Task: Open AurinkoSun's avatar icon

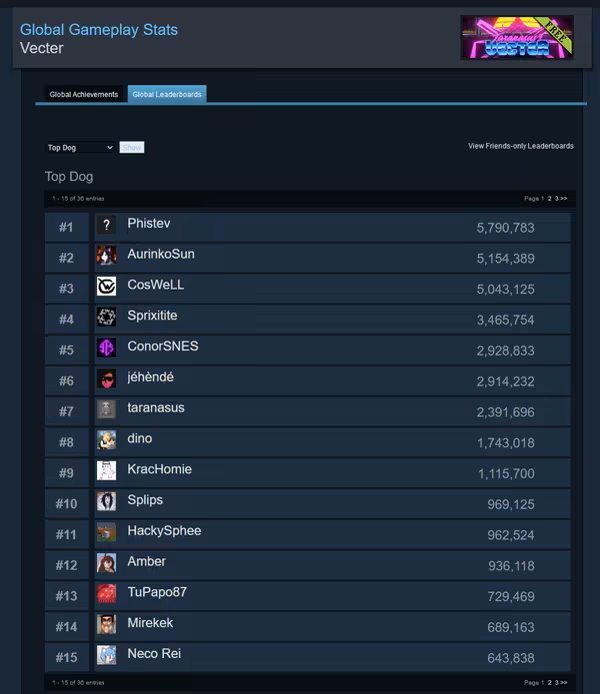Action: point(106,255)
